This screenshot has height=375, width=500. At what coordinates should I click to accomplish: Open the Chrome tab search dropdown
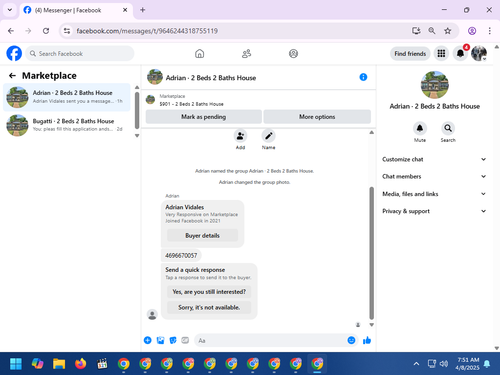coord(10,10)
